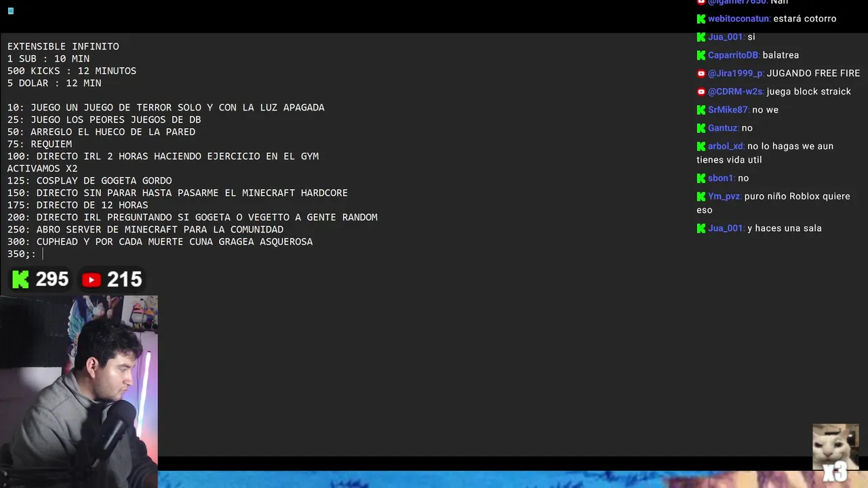Click username CaparritoDB in chat
The width and height of the screenshot is (868, 488).
pos(733,56)
